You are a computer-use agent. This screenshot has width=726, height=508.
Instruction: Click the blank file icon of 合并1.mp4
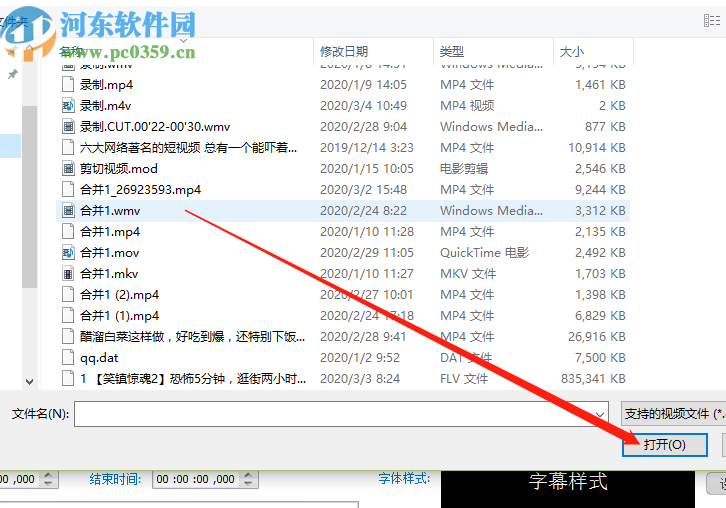tap(68, 232)
